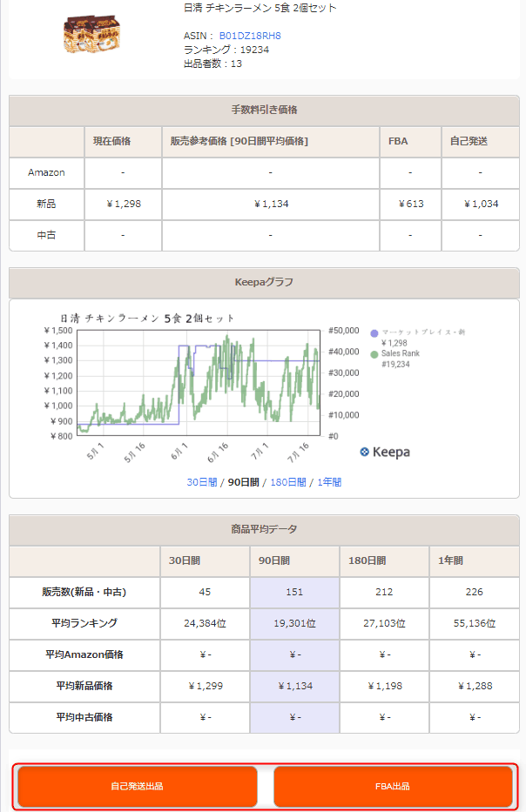Click the Chicken Ramen product thumbnail
Screen dimensions: 526x812
(91, 36)
